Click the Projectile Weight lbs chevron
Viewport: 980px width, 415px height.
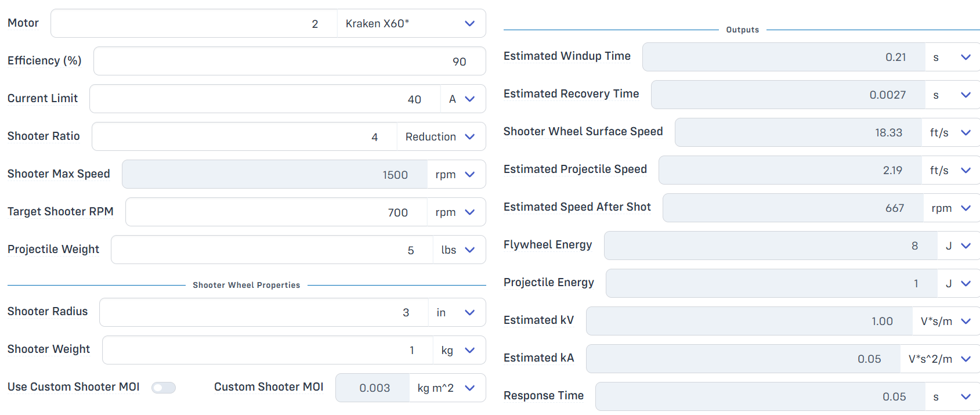point(470,250)
